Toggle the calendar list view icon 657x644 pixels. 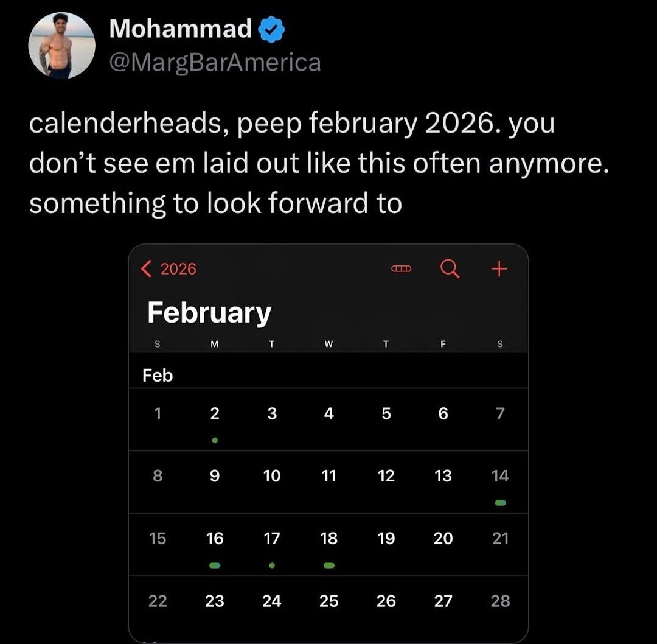click(x=401, y=268)
